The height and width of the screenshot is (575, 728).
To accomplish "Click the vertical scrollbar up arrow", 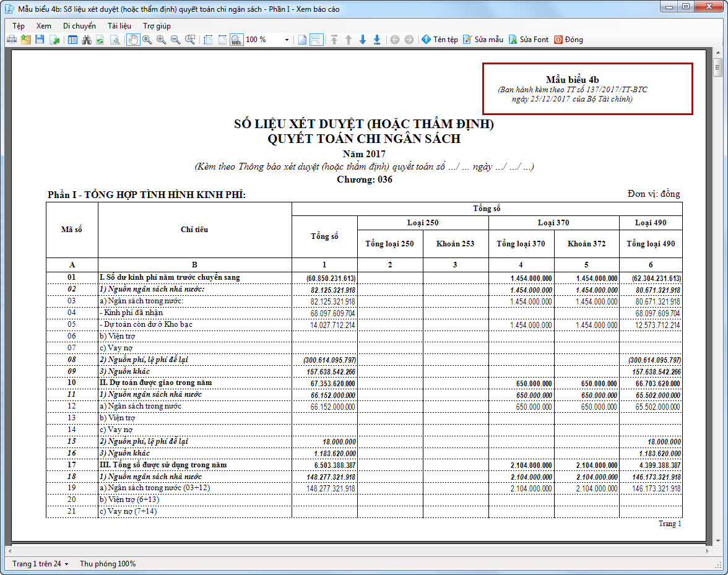I will pyautogui.click(x=718, y=53).
